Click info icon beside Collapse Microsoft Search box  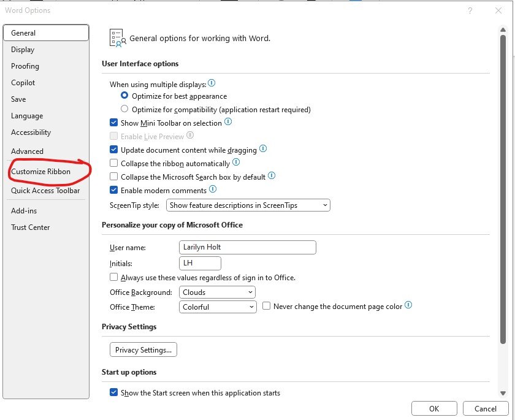(x=272, y=176)
